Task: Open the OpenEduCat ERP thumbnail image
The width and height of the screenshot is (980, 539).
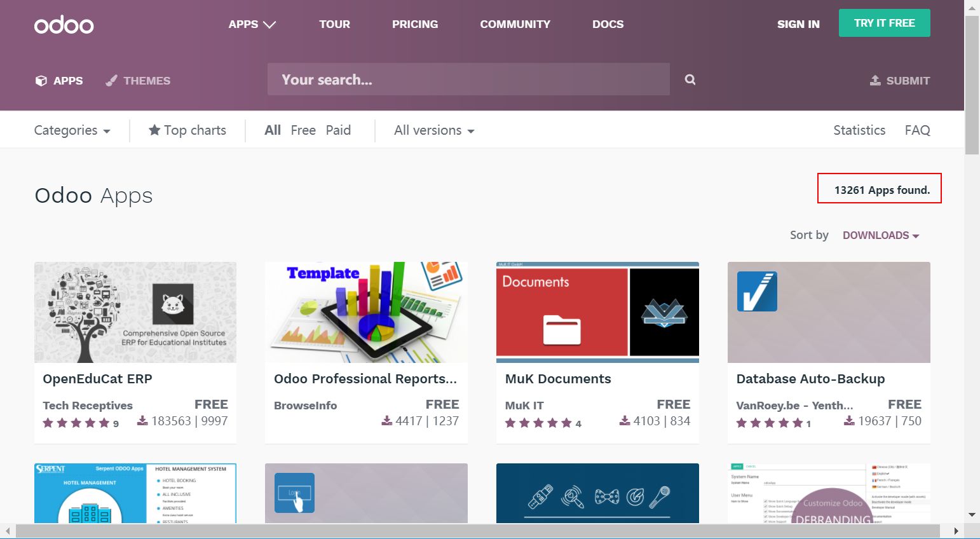Action: click(135, 312)
